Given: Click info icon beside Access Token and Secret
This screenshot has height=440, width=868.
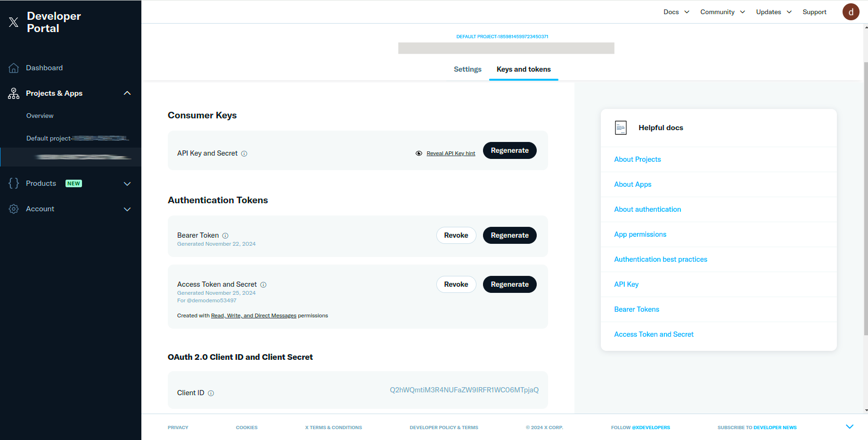Looking at the screenshot, I should (x=263, y=285).
